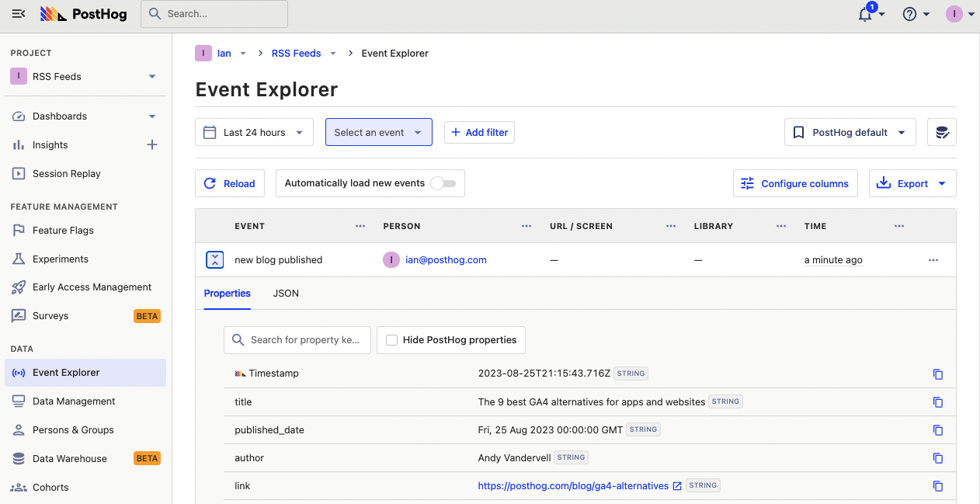Viewport: 980px width, 504px height.
Task: Collapse the sidebar with the hamburger icon
Action: click(x=19, y=14)
